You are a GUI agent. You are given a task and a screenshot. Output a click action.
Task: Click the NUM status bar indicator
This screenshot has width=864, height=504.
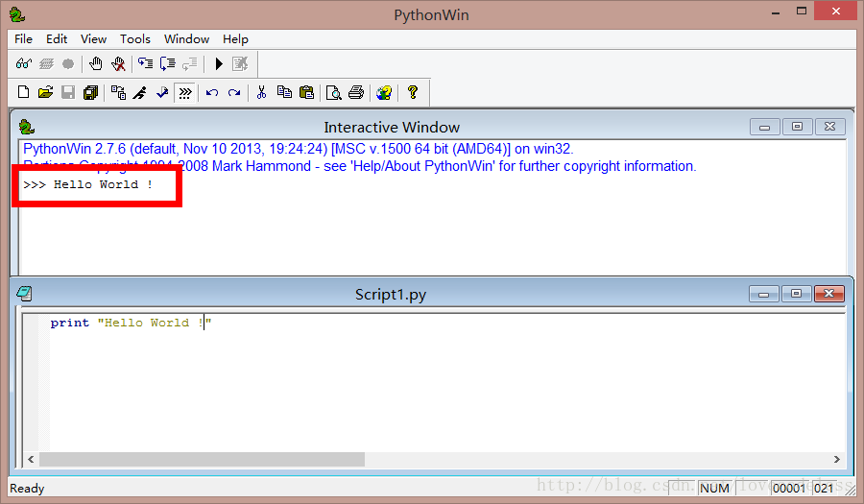pos(714,488)
